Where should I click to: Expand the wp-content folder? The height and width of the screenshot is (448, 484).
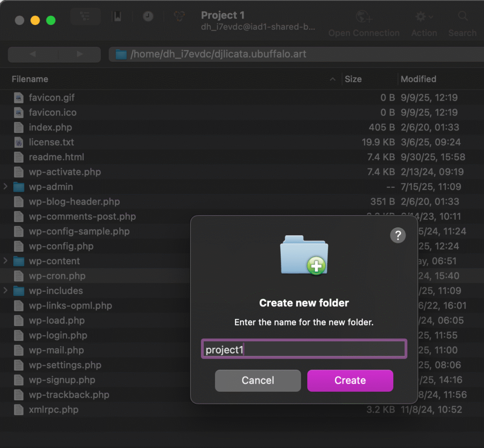click(x=6, y=261)
